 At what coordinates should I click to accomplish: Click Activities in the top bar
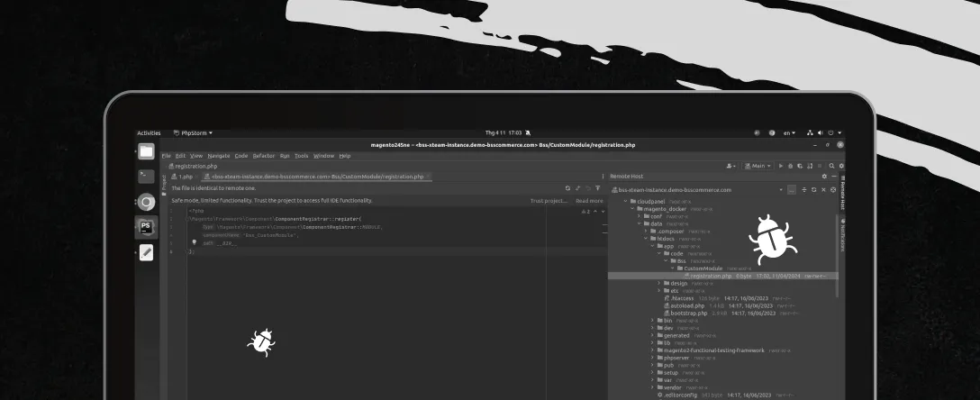coord(149,133)
